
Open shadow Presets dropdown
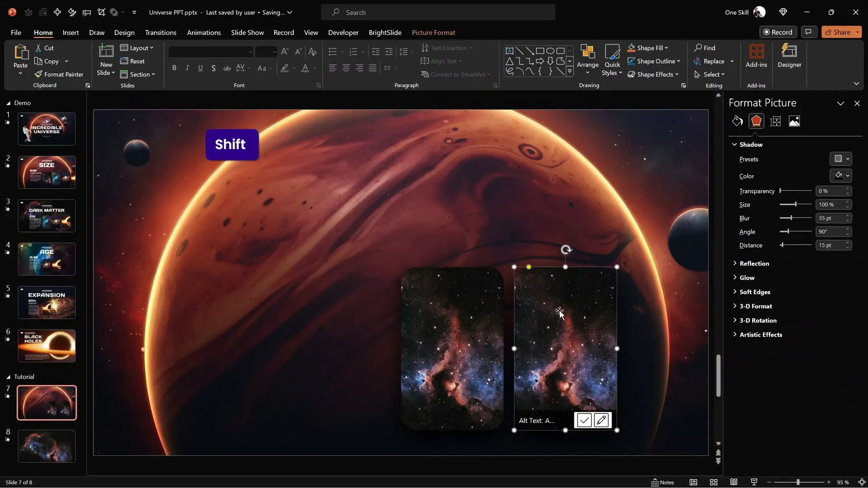coord(841,159)
